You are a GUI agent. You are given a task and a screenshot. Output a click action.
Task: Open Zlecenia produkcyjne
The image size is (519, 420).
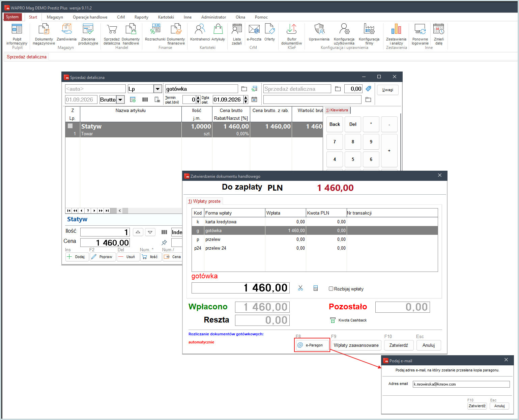88,34
